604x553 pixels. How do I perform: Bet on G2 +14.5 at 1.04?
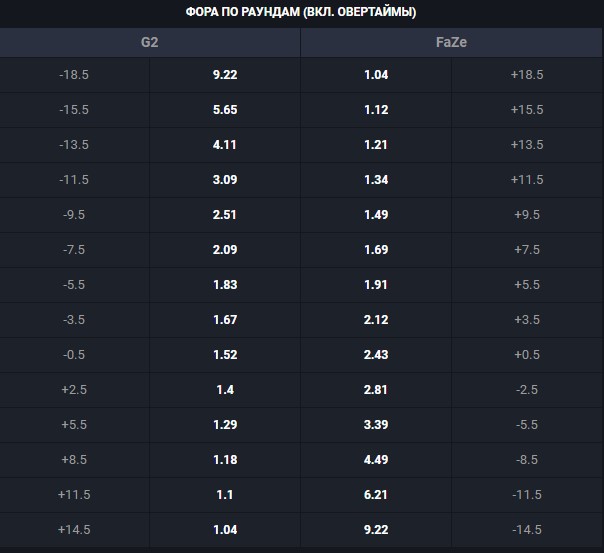[x=225, y=530]
